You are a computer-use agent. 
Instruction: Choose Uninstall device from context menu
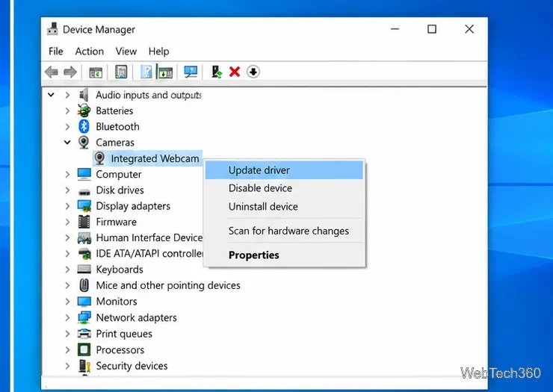pos(284,207)
